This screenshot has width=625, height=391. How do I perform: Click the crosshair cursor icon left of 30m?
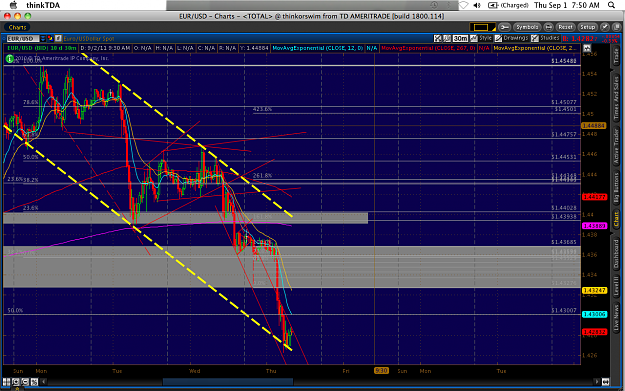click(438, 38)
